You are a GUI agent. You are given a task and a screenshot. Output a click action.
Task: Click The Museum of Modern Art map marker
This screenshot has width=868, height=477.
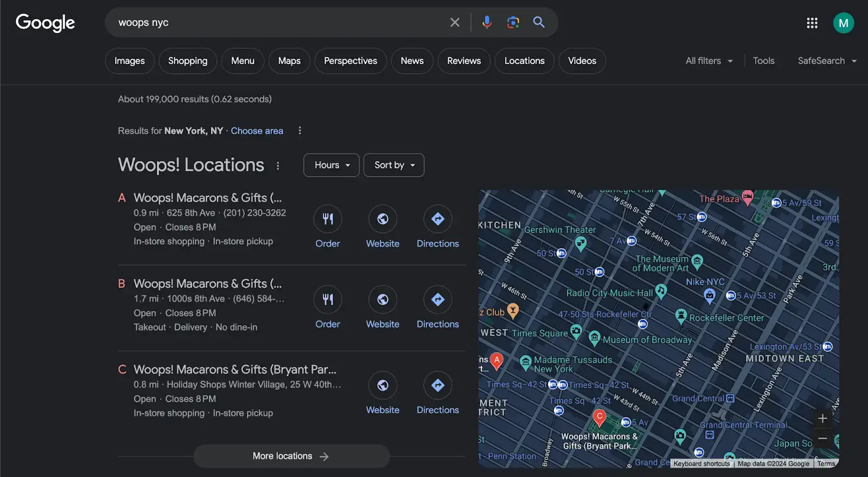[x=698, y=262]
